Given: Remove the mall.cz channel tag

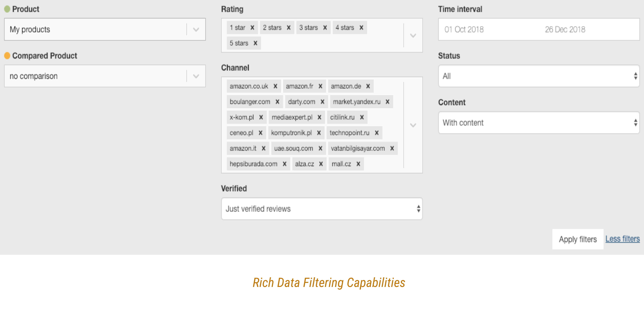Looking at the screenshot, I should tap(358, 164).
